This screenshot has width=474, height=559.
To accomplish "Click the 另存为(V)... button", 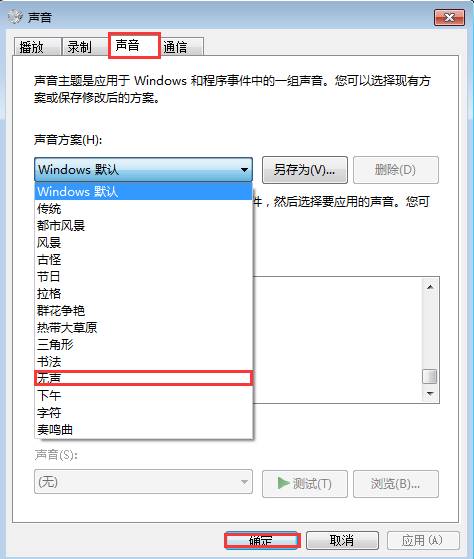I will click(x=305, y=170).
